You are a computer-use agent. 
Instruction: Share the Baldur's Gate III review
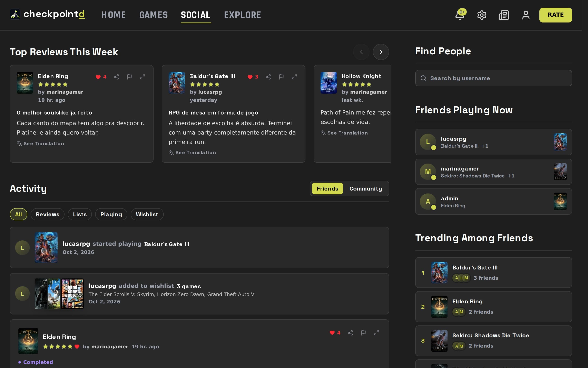coord(268,77)
